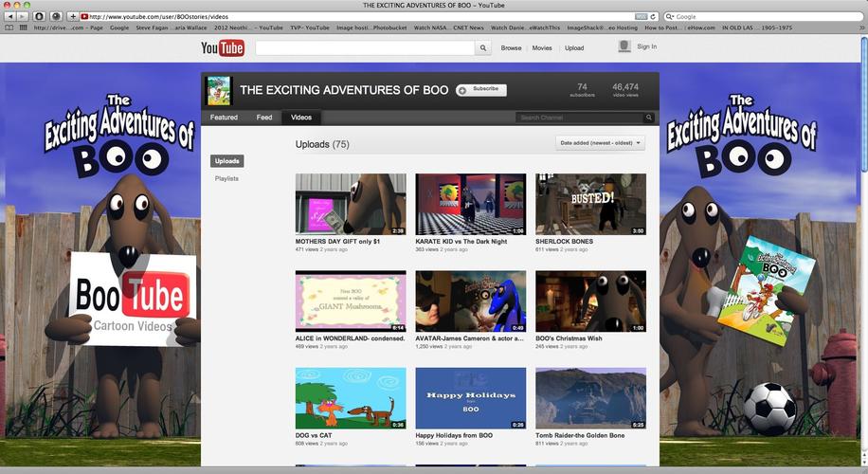Image resolution: width=868 pixels, height=474 pixels.
Task: Click THE EXCITING ADVENTURES OF BOO channel title
Action: tap(344, 90)
